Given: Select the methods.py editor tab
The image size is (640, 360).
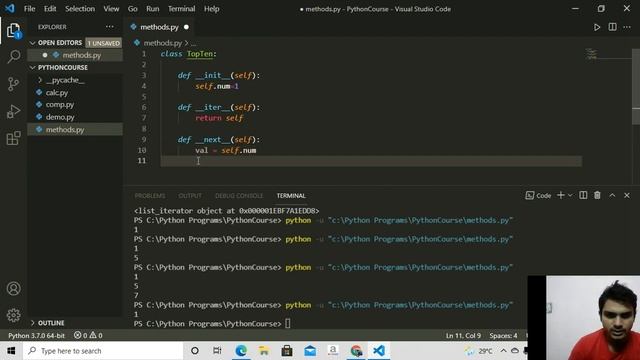Looking at the screenshot, I should pyautogui.click(x=159, y=27).
